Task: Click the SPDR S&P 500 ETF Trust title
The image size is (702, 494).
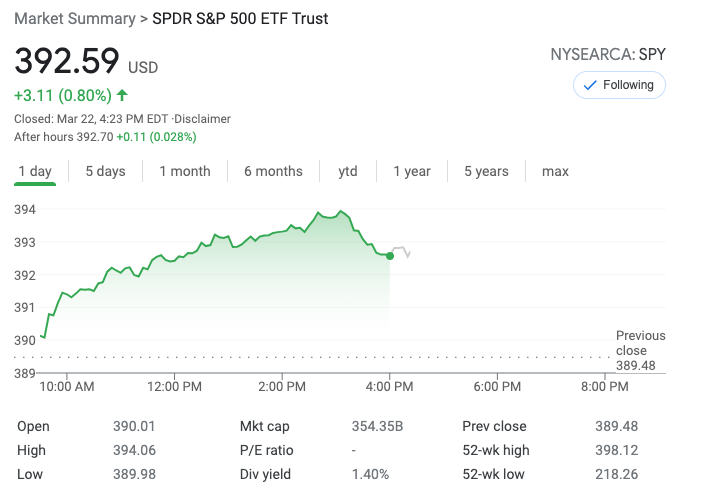Action: (240, 19)
